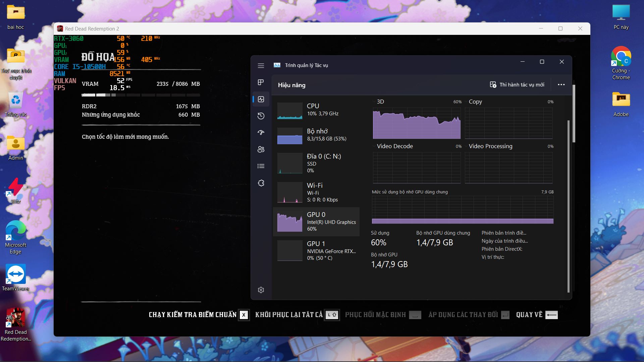Open the App history icon in Task Manager
Image resolution: width=644 pixels, height=362 pixels.
[261, 116]
